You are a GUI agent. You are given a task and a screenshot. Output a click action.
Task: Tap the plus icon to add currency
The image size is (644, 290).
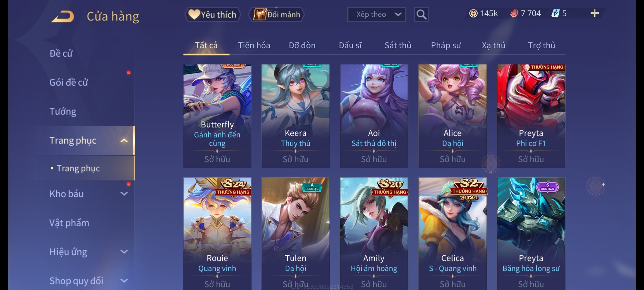(x=595, y=13)
